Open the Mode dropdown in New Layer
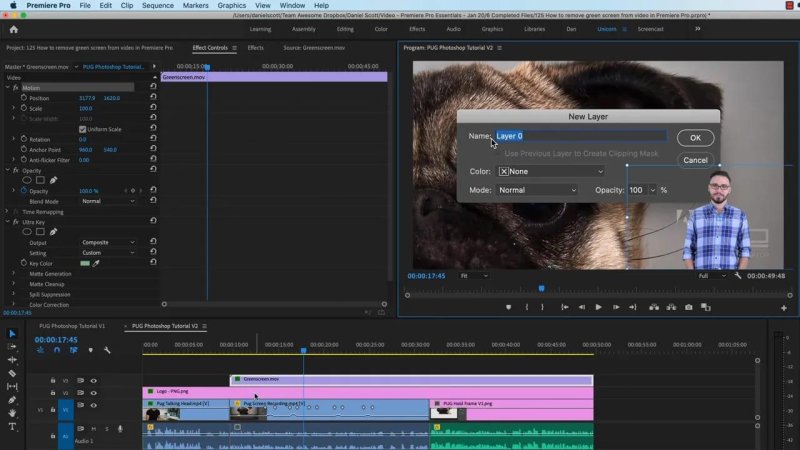Viewport: 800px width, 450px height. coord(537,190)
